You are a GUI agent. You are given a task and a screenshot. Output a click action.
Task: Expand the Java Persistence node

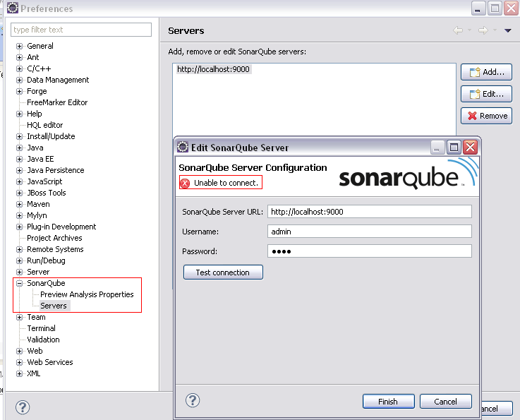click(x=19, y=170)
